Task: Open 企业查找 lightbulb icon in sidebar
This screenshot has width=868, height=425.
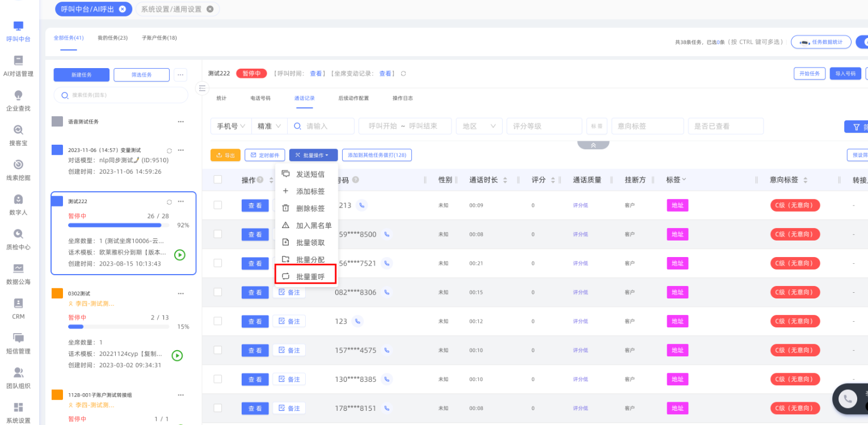Action: click(18, 100)
